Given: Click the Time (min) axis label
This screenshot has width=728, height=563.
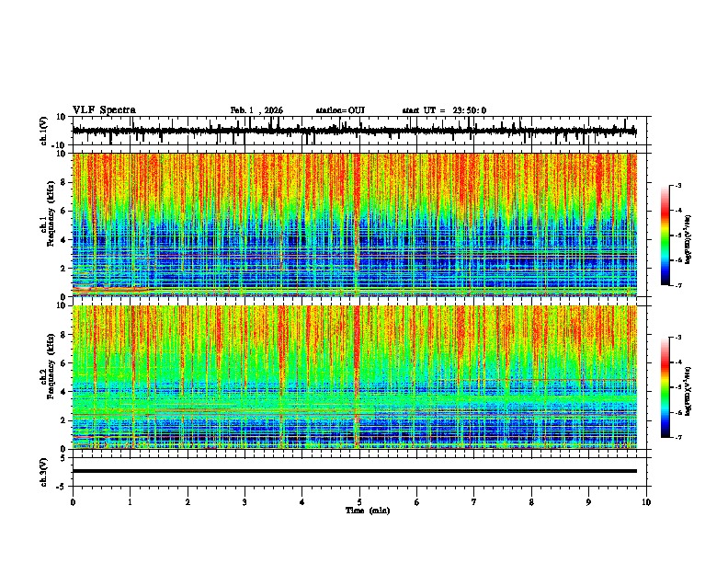Looking at the screenshot, I should 368,511.
